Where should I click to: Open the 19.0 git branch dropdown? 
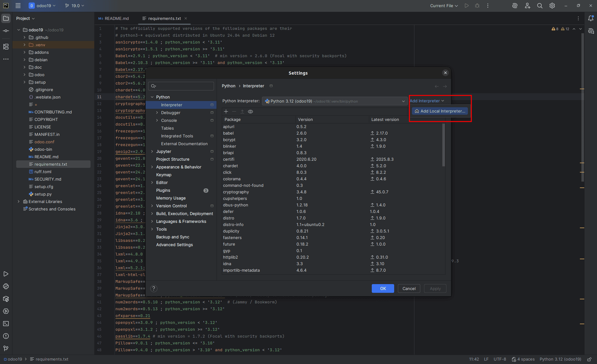pos(75,6)
